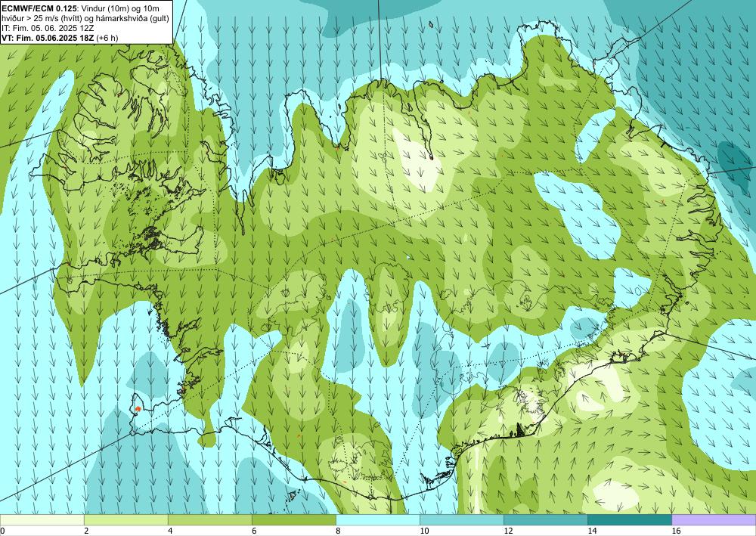756x536 pixels.
Task: Click the legend scale label "2"
Action: point(86,531)
